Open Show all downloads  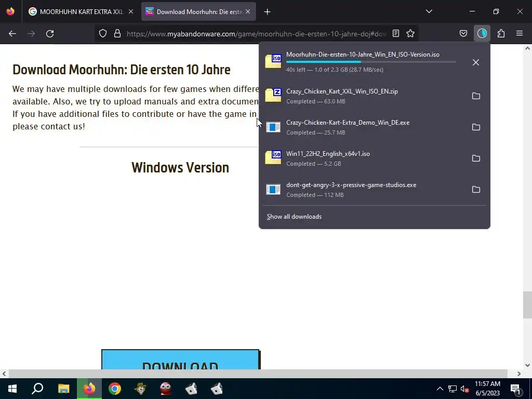point(294,217)
